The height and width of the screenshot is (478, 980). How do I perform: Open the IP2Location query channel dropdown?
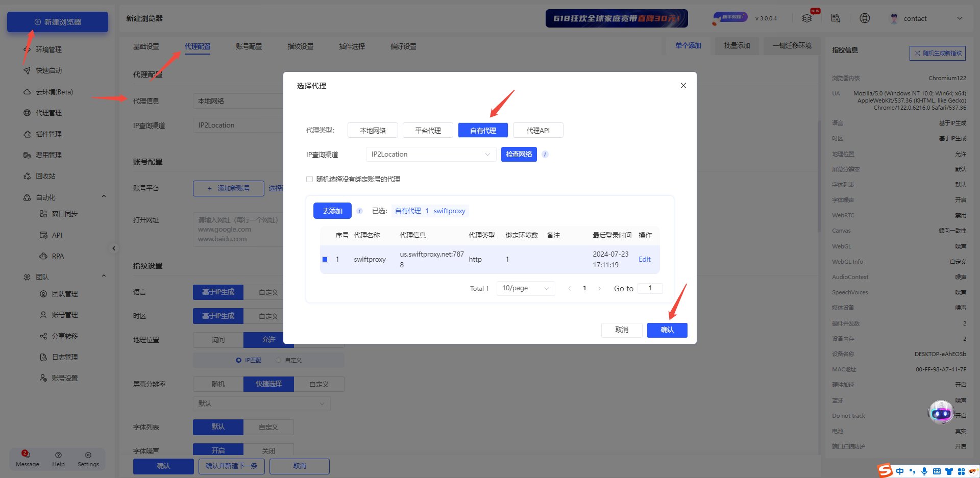tap(431, 155)
